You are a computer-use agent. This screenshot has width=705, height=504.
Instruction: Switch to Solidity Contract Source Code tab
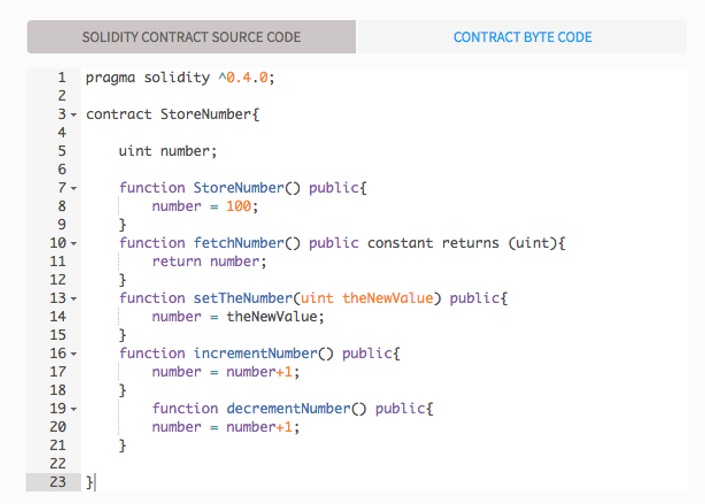[x=191, y=37]
